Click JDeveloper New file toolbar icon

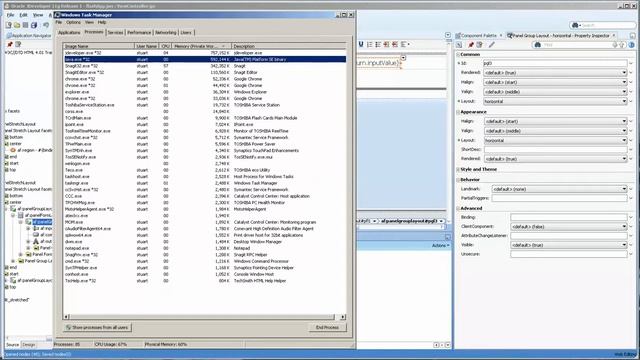9,25
